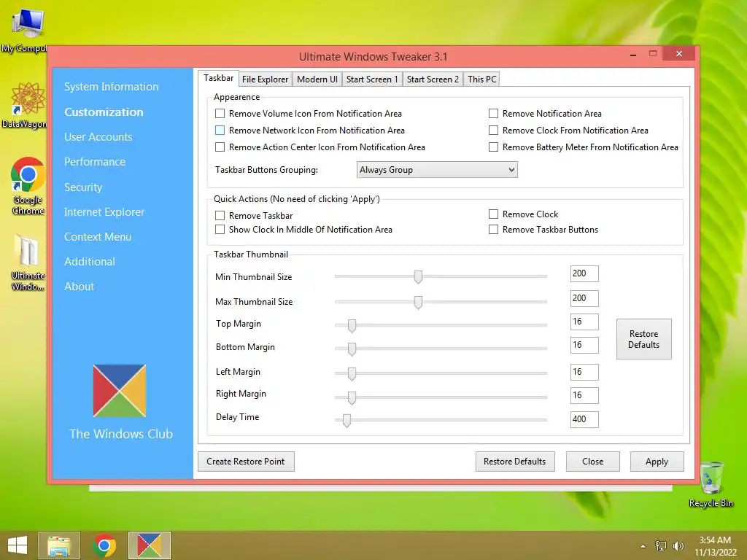The height and width of the screenshot is (560, 747).
Task: Open Additional tweaks section
Action: click(90, 262)
